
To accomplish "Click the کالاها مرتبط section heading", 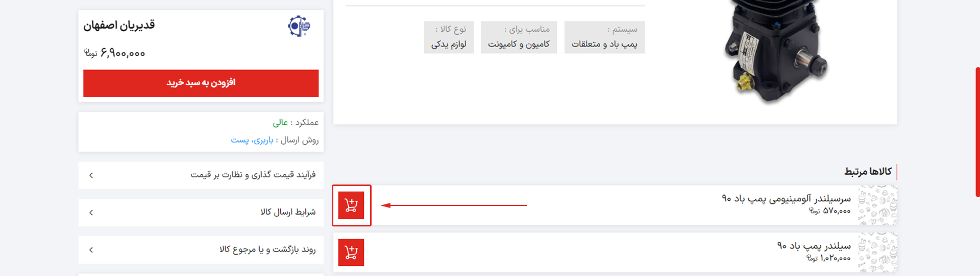I will tap(868, 171).
